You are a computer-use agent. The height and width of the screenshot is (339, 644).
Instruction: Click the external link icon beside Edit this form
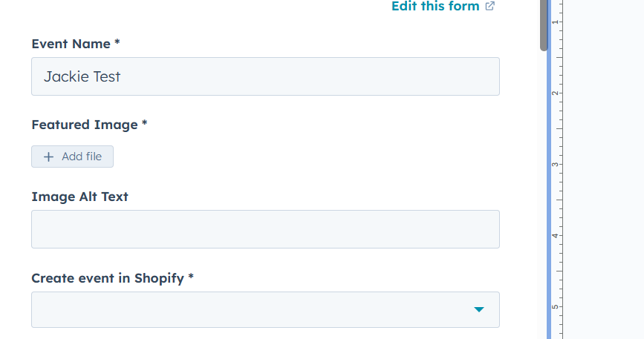click(x=490, y=7)
